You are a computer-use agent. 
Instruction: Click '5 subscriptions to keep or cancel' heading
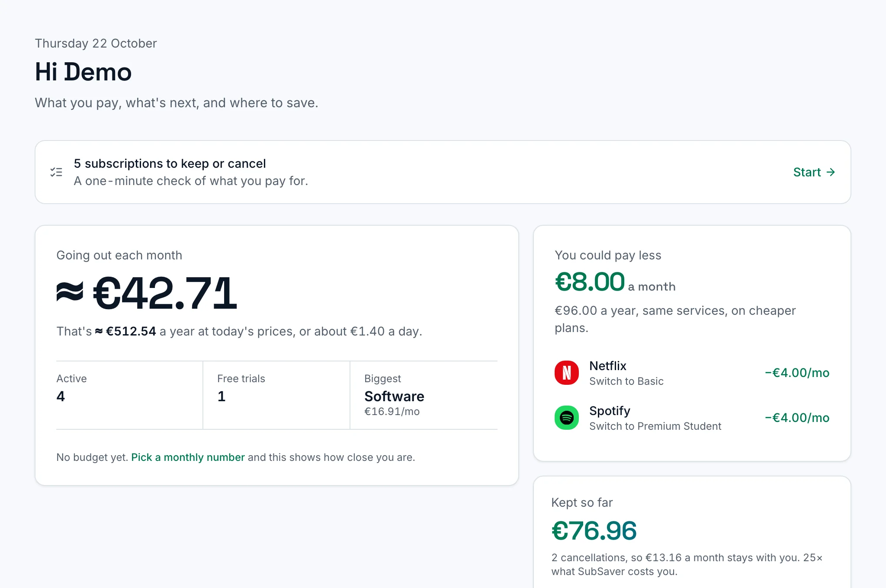click(170, 163)
